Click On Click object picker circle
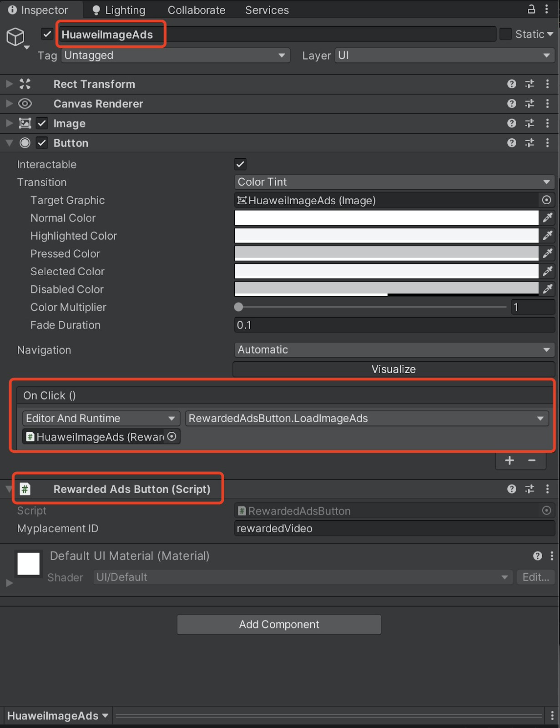The width and height of the screenshot is (560, 728). click(172, 436)
